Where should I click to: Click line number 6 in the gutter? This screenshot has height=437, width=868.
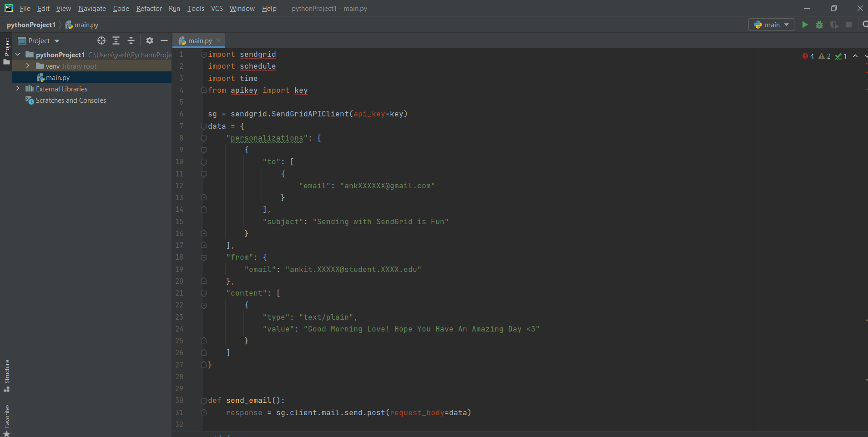(181, 114)
